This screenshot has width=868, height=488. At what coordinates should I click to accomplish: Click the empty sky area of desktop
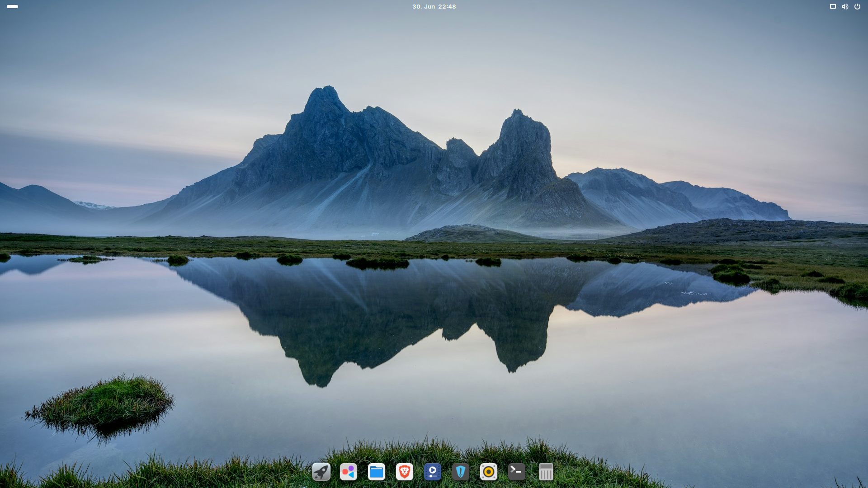click(x=181, y=68)
